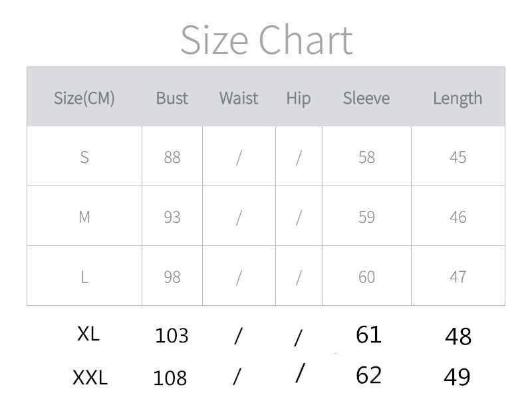Select the sleeve value 62
Viewport: 532px width, 399px height.
pos(368,375)
